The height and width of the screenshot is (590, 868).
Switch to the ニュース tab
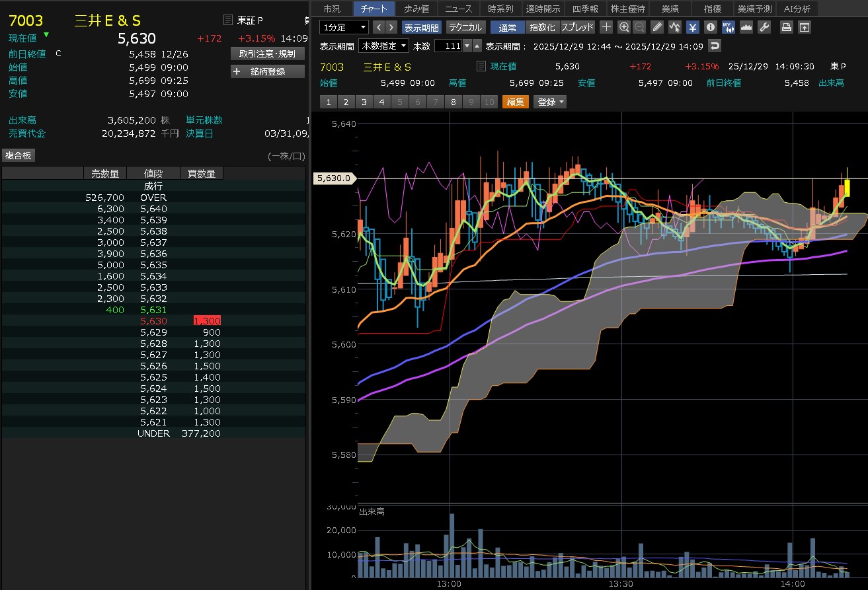[459, 9]
